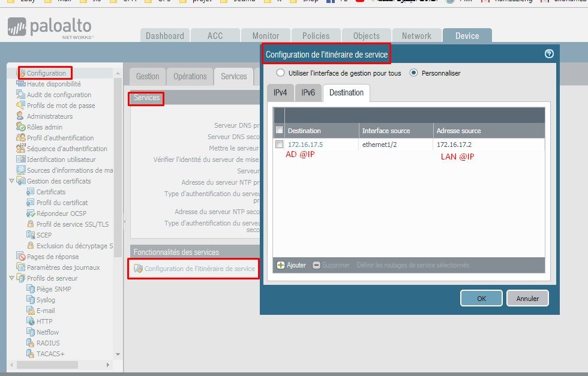This screenshot has height=376, width=588.
Task: Click the 172.16.17.2 source address cell
Action: pyautogui.click(x=488, y=145)
